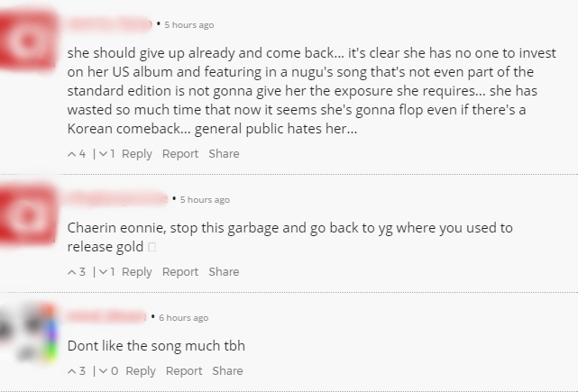Report the comment about her US album
This screenshot has height=392, width=578.
pyautogui.click(x=180, y=154)
